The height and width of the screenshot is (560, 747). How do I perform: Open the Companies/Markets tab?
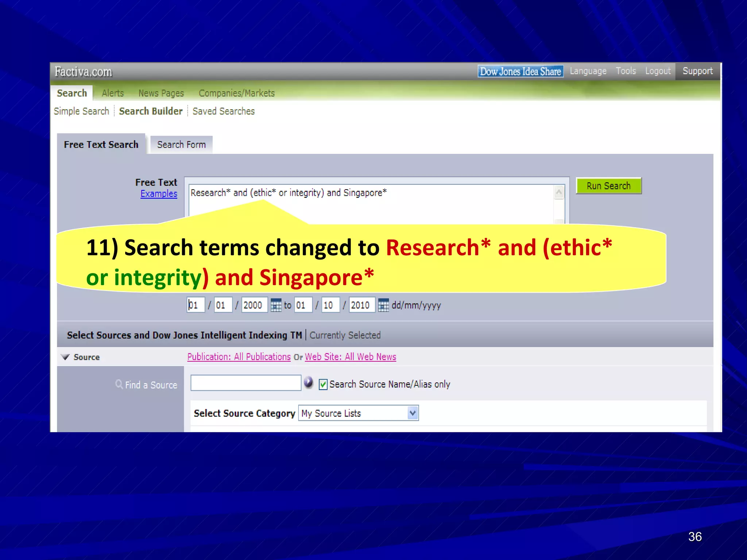point(237,93)
